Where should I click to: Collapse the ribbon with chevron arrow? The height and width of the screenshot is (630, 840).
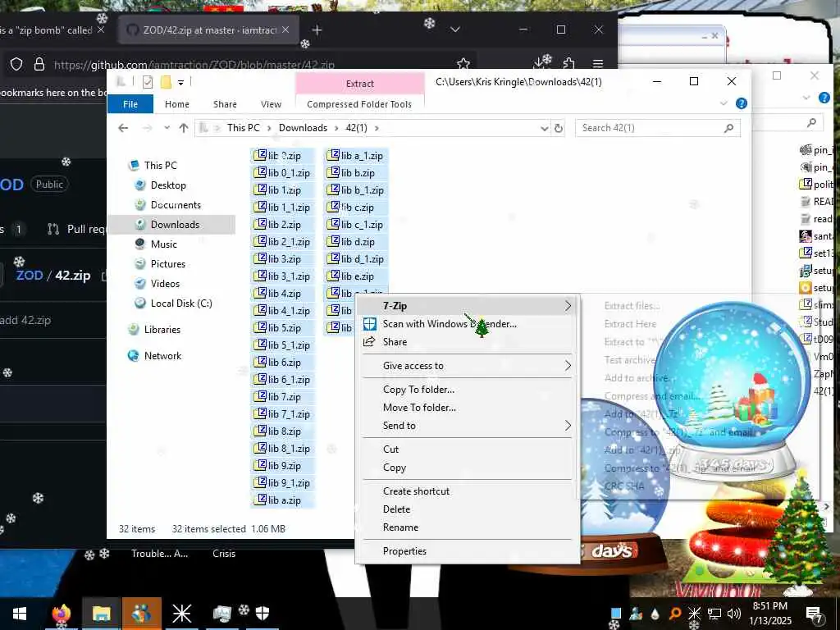coord(724,103)
